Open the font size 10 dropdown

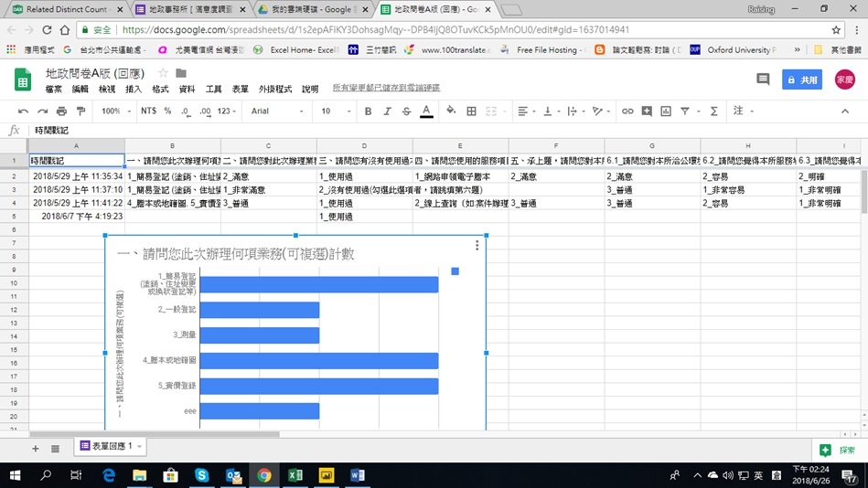point(336,111)
